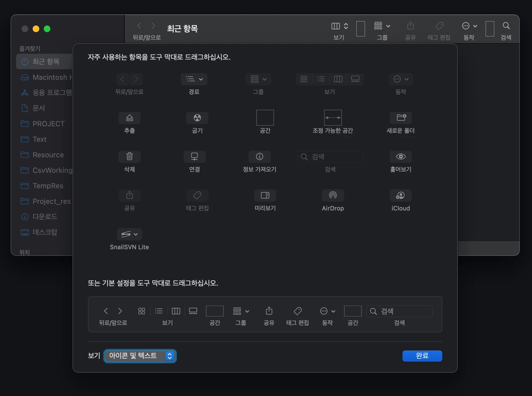532x396 pixels.
Task: Open the Group (그룹) dropdown in the toolbar
Action: (382, 26)
